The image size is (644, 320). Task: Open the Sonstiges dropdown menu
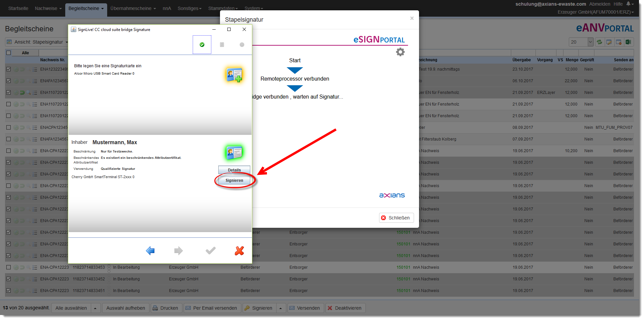point(189,8)
